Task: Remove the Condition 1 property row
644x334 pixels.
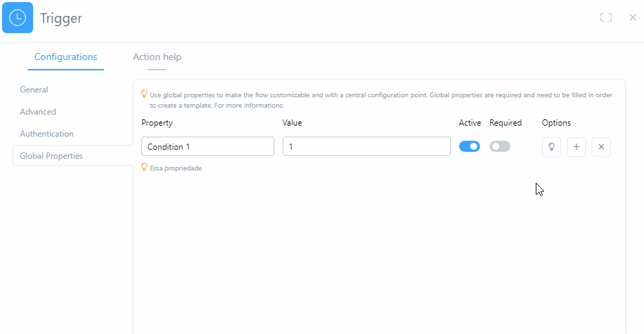Action: pos(601,146)
